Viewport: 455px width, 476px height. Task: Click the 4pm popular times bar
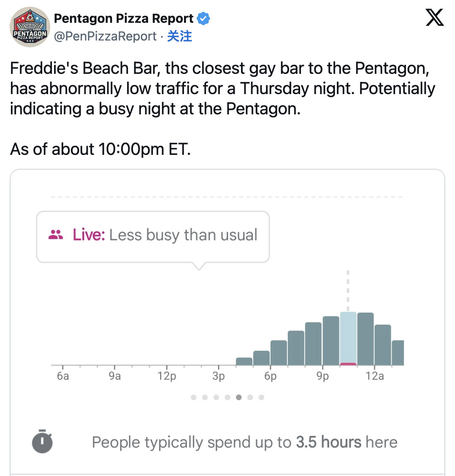(244, 361)
